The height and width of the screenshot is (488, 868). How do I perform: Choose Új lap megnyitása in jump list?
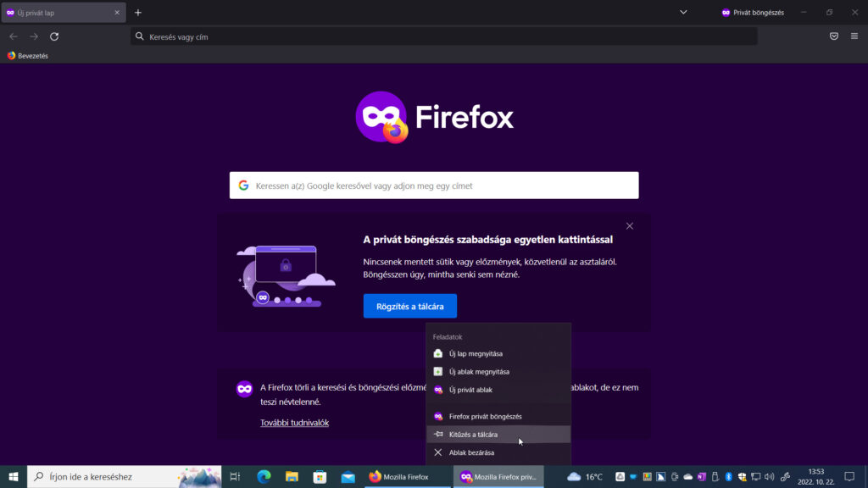click(498, 353)
